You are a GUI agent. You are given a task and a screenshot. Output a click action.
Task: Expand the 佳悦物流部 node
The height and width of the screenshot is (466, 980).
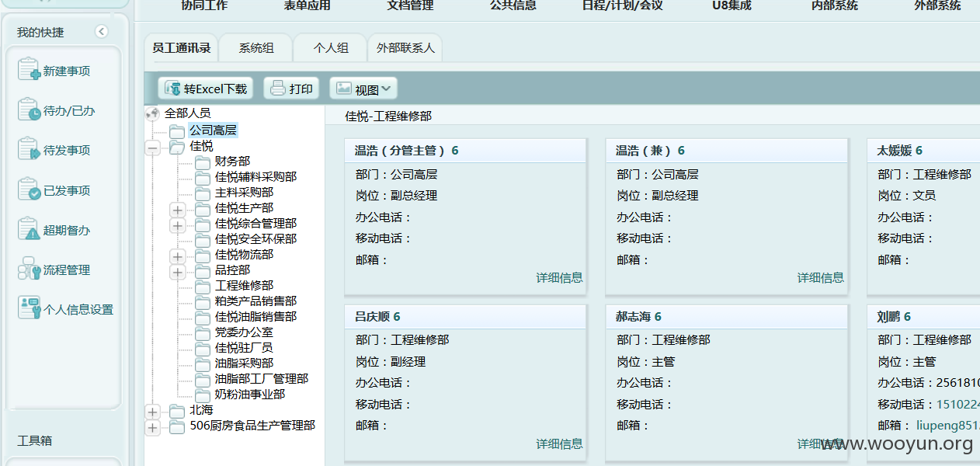click(178, 256)
